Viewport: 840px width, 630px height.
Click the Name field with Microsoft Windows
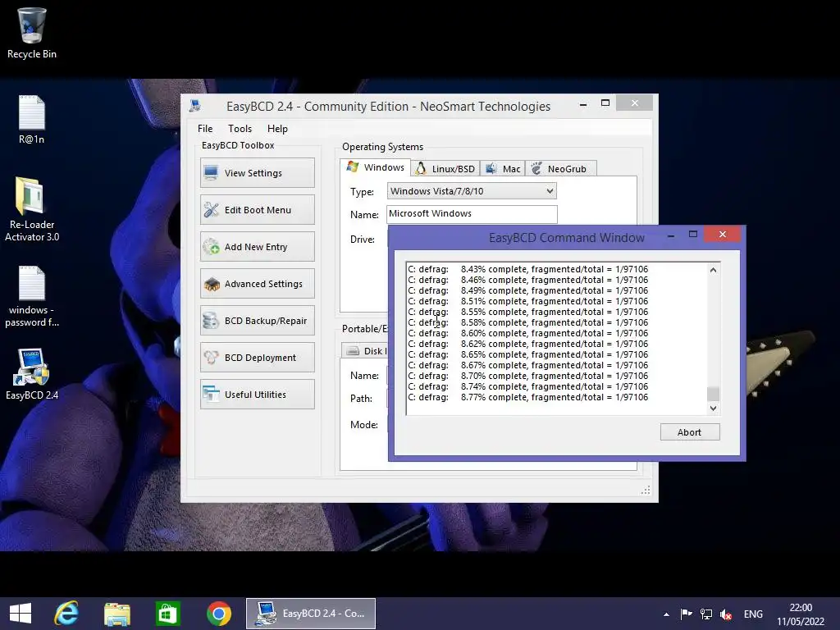coord(472,214)
